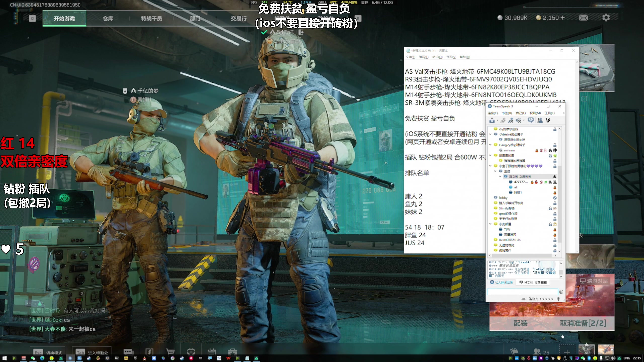Open the speaker mute dropdown arrow

524,120
